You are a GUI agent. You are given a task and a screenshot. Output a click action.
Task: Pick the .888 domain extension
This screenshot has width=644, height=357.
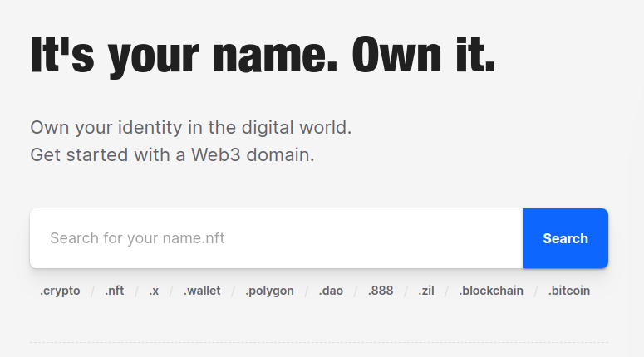[381, 291]
